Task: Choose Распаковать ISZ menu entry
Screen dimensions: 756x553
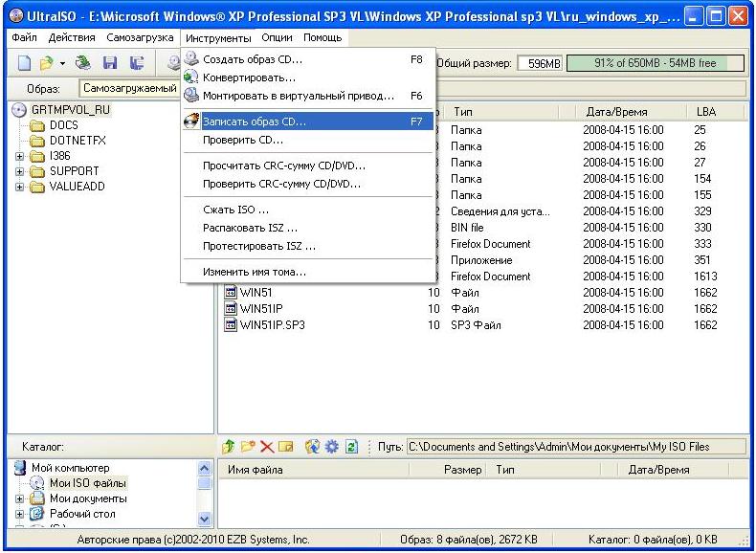Action: coord(307,228)
